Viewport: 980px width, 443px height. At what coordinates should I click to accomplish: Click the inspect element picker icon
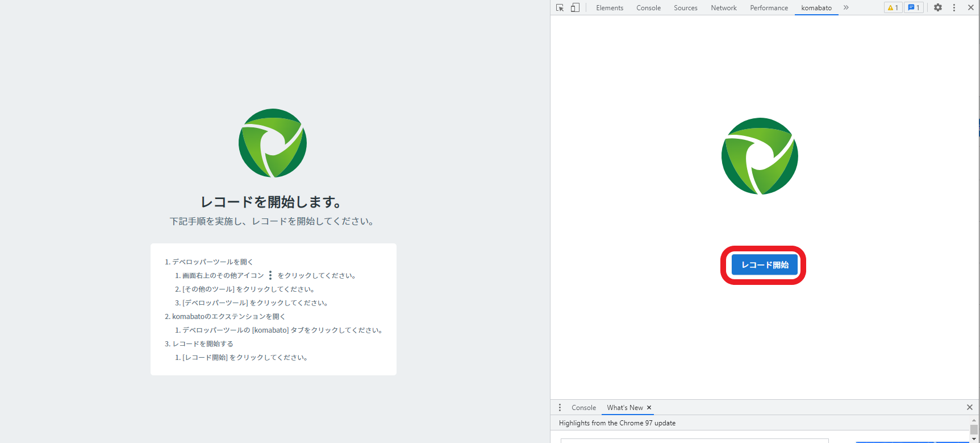tap(560, 7)
